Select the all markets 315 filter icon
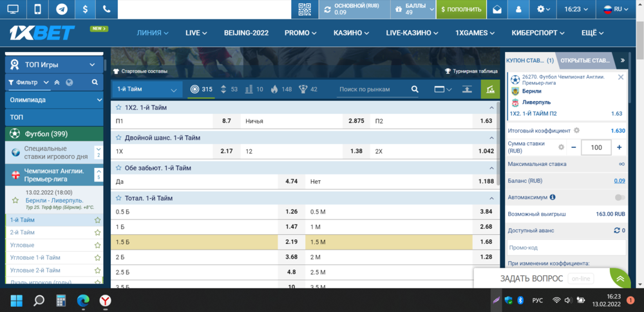The image size is (644, 312). pyautogui.click(x=201, y=89)
